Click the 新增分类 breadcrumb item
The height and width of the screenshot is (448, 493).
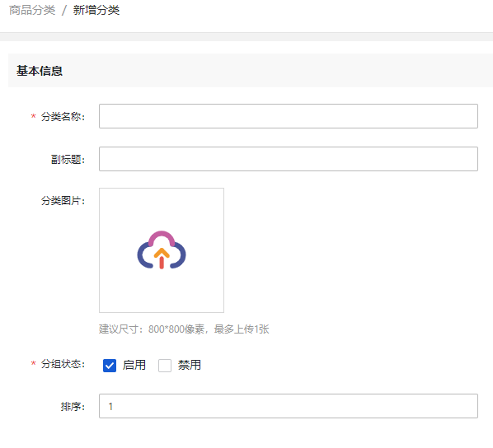pyautogui.click(x=96, y=10)
